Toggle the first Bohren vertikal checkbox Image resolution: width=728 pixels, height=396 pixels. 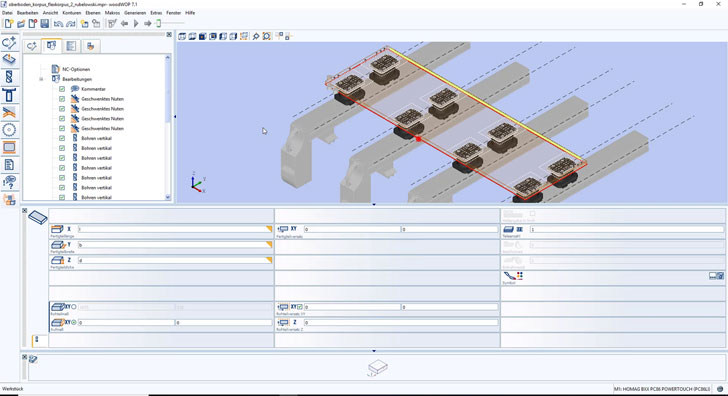[x=62, y=138]
